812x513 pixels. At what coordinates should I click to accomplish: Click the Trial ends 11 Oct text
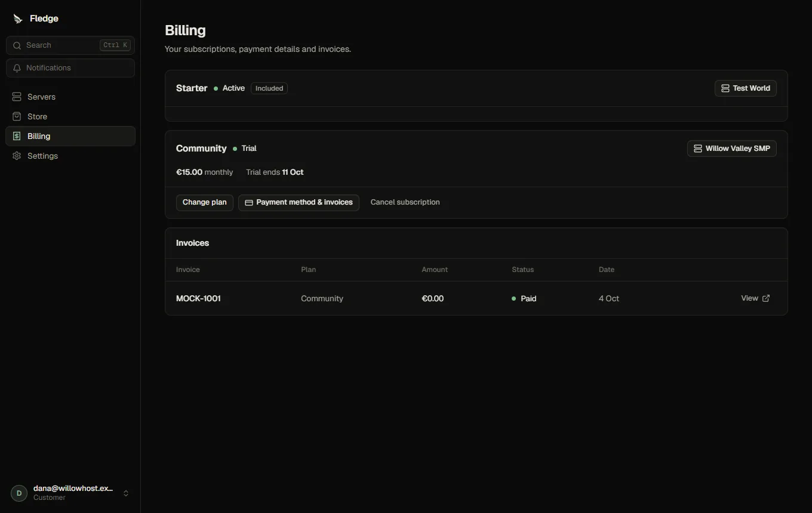pyautogui.click(x=275, y=172)
